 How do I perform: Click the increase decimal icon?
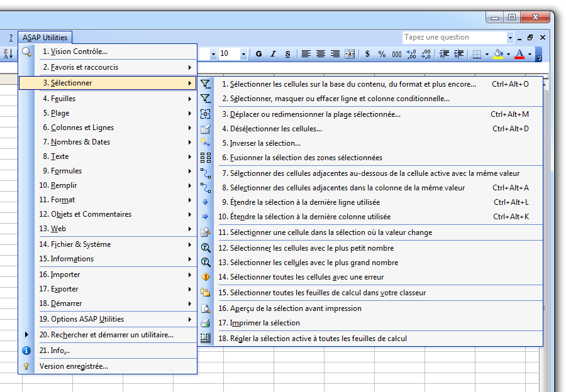[411, 54]
